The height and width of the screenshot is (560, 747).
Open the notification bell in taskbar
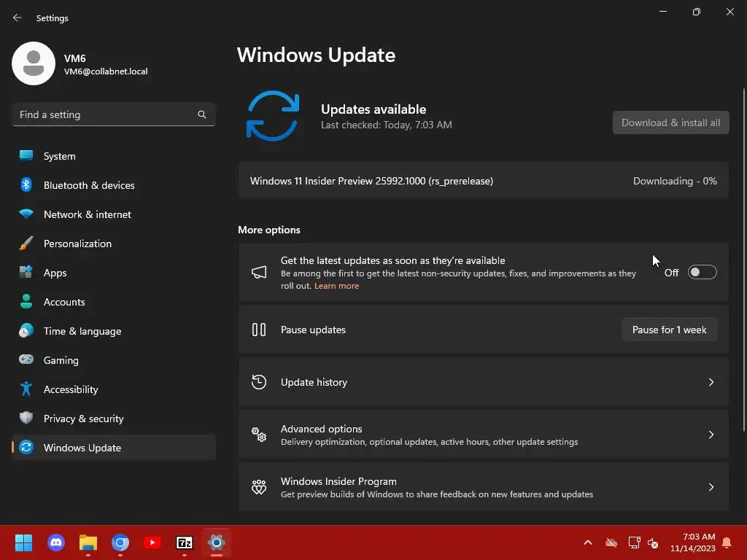[x=727, y=542]
